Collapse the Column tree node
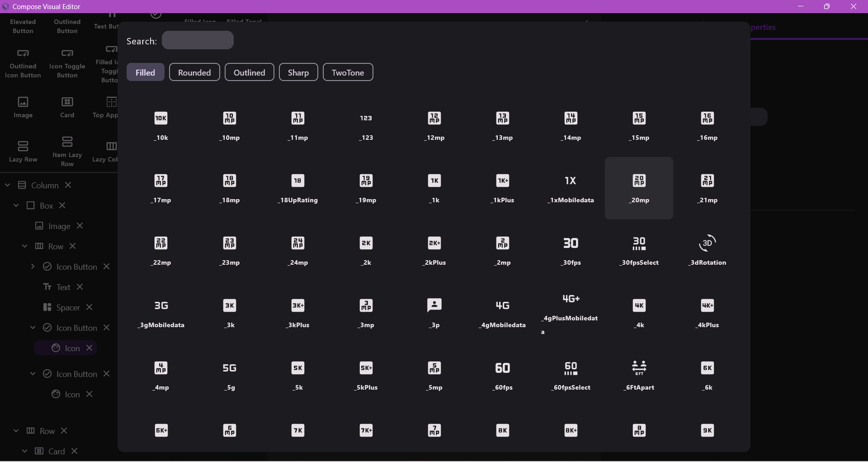 coord(7,185)
